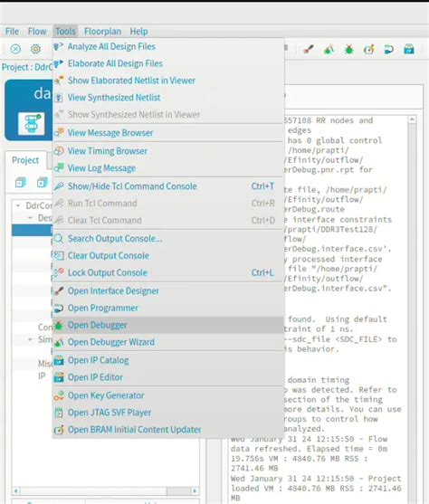Click the Project : DdrC label
The image size is (429, 504).
point(27,67)
